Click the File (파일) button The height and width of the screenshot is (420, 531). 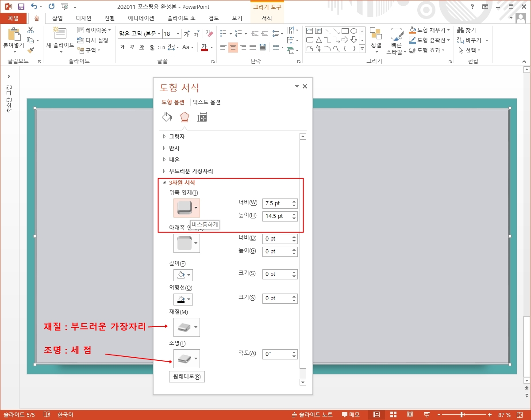[x=13, y=18]
